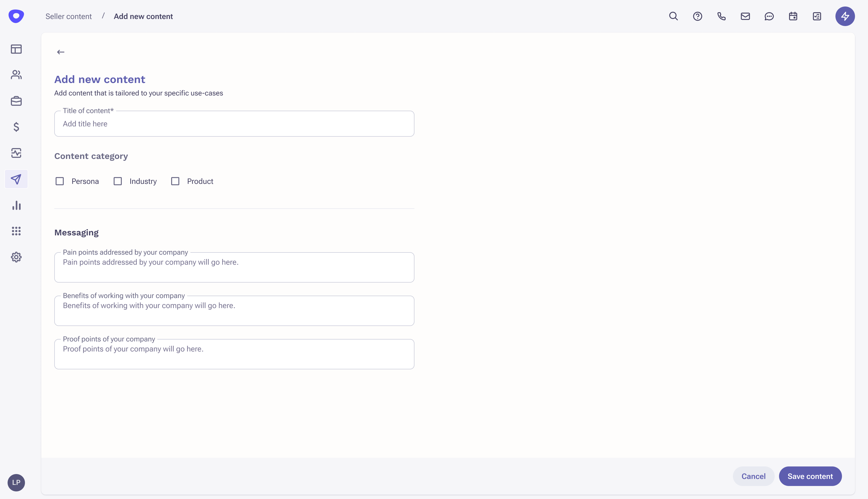868x499 pixels.
Task: Click the back arrow icon
Action: pyautogui.click(x=61, y=52)
